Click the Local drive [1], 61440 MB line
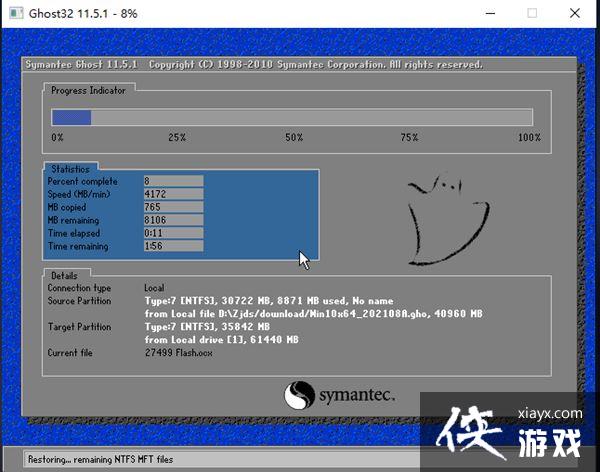 pyautogui.click(x=221, y=340)
